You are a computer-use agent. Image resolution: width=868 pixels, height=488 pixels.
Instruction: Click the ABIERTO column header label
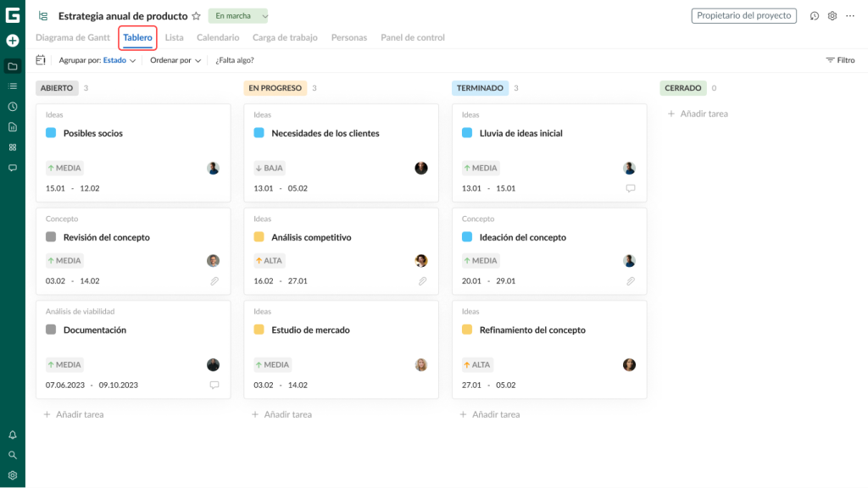pos(57,88)
